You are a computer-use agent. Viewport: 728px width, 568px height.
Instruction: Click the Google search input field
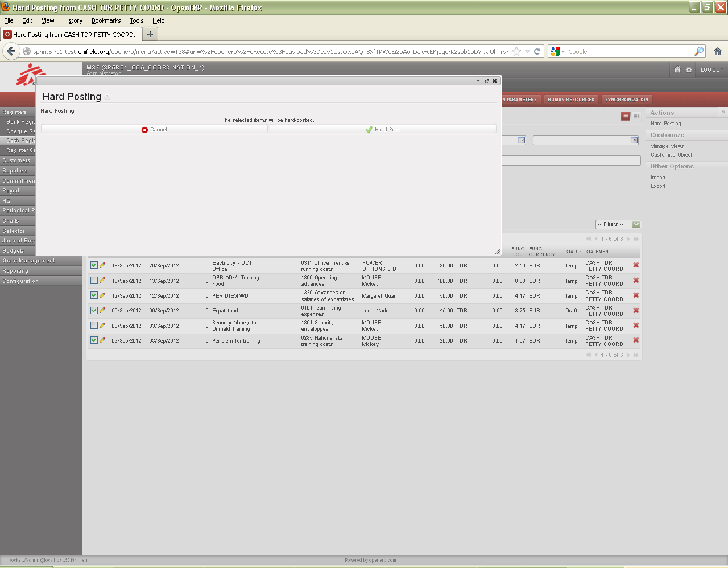point(628,52)
